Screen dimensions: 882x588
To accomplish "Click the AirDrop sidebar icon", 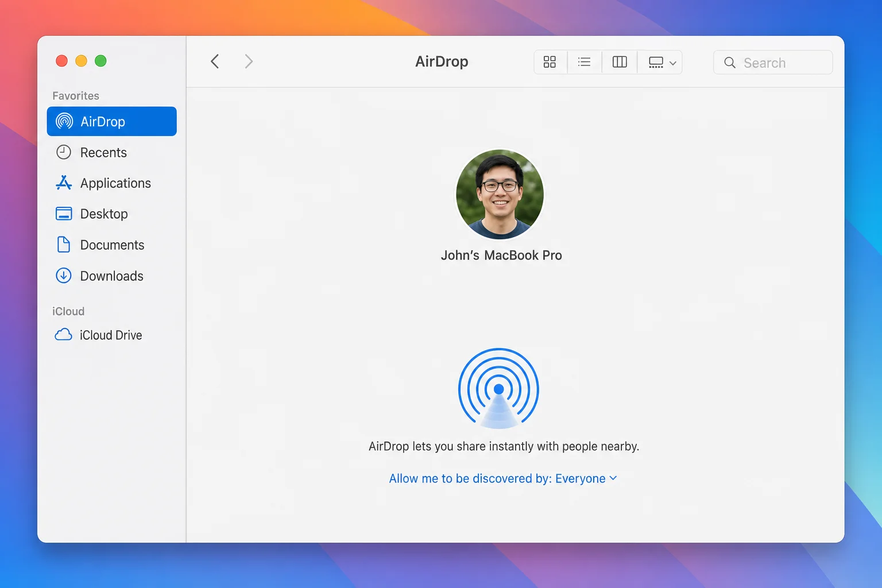I will click(x=64, y=121).
